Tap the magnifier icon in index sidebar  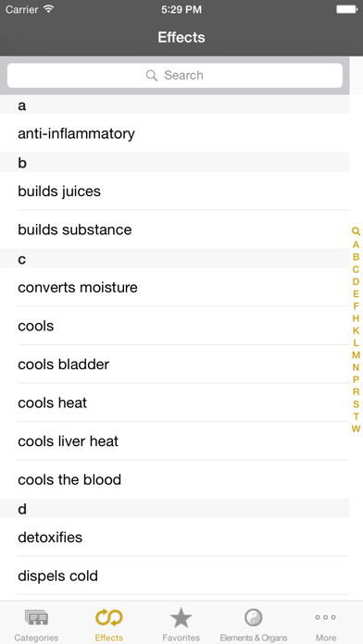[x=356, y=231]
